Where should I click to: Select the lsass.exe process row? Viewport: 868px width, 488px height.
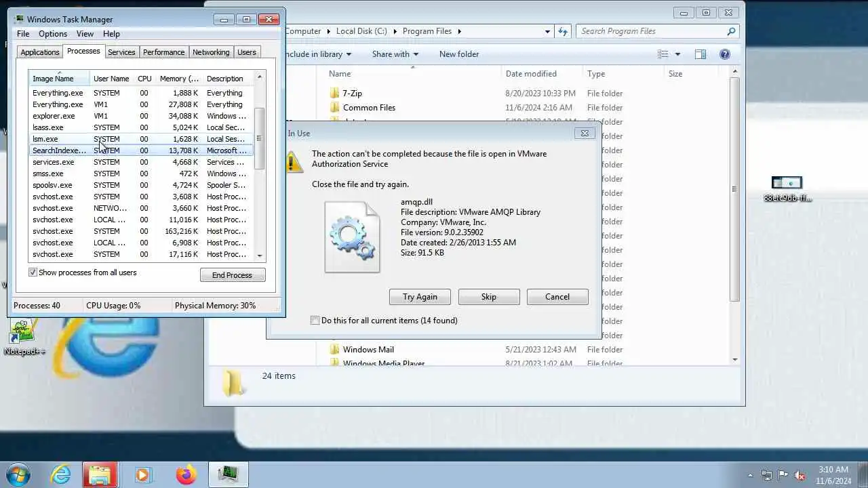pyautogui.click(x=141, y=127)
